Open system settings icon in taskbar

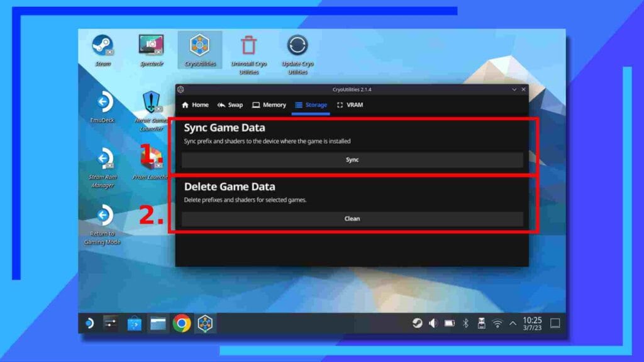(110, 324)
